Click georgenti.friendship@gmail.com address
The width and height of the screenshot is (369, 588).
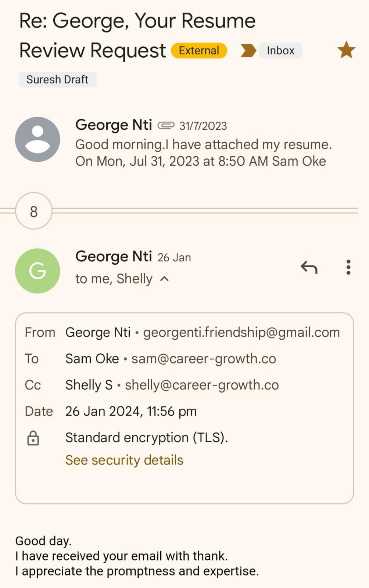pos(241,332)
